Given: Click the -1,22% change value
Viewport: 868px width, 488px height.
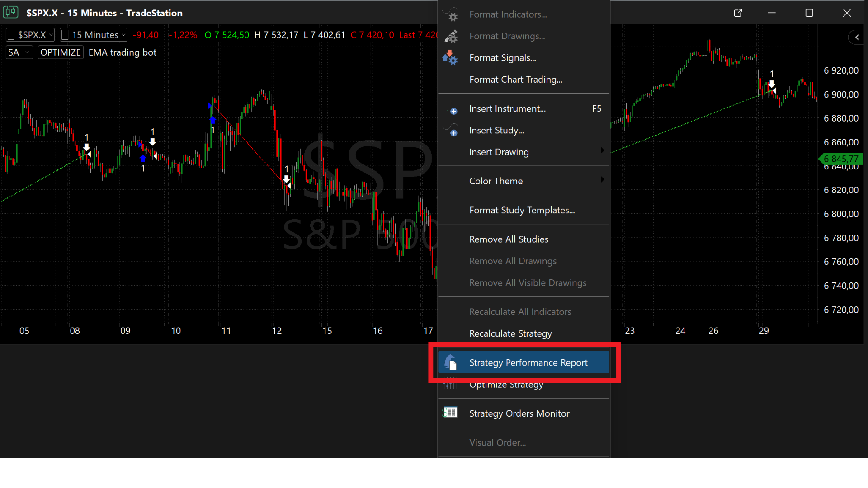Looking at the screenshot, I should point(183,35).
